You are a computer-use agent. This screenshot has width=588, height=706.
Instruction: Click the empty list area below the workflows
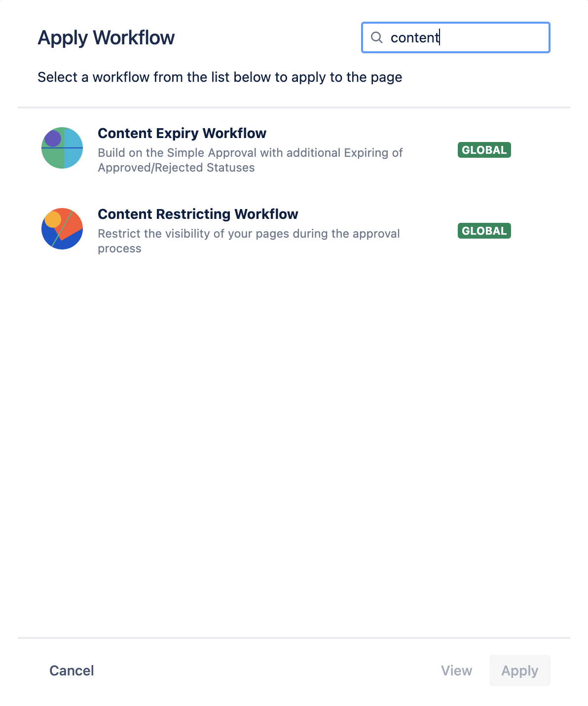tap(294, 444)
